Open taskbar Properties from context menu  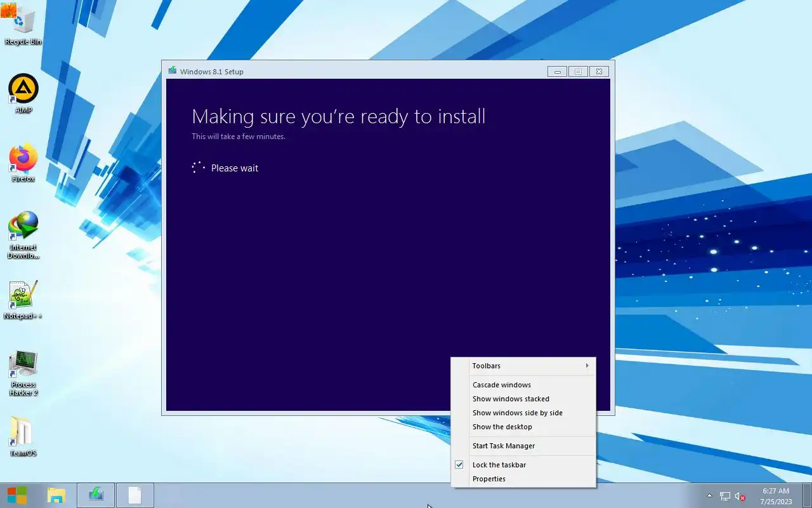[523, 479]
